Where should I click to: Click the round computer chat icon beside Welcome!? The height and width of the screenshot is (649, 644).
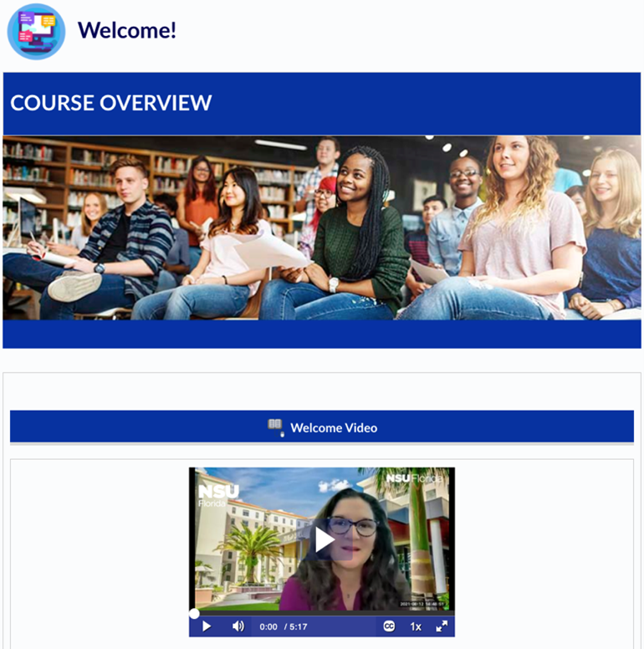pos(37,31)
